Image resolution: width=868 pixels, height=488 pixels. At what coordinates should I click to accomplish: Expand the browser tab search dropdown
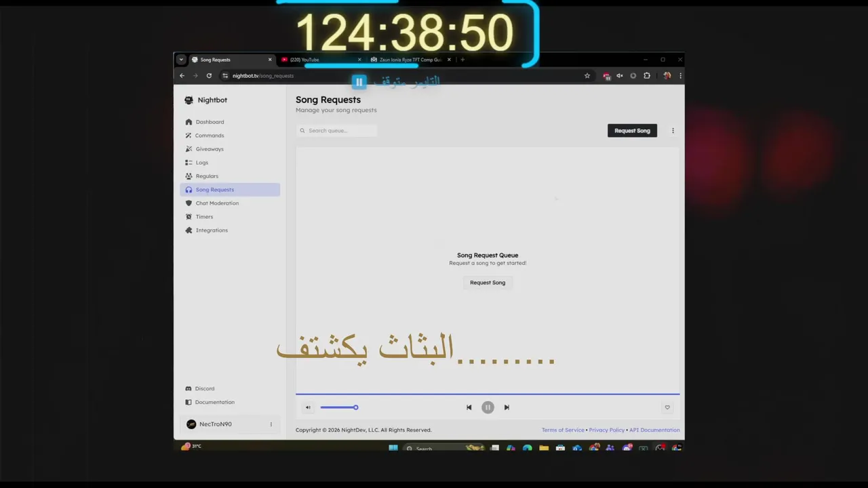tap(181, 60)
